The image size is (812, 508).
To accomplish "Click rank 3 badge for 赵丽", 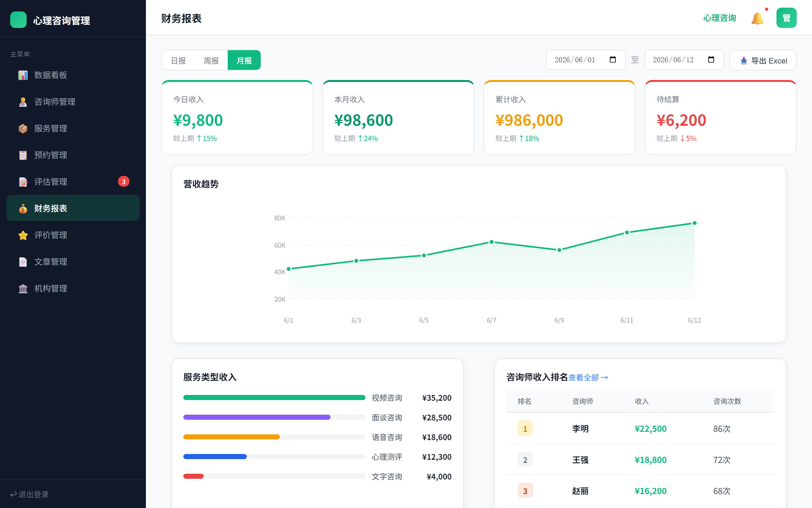I will 525,491.
